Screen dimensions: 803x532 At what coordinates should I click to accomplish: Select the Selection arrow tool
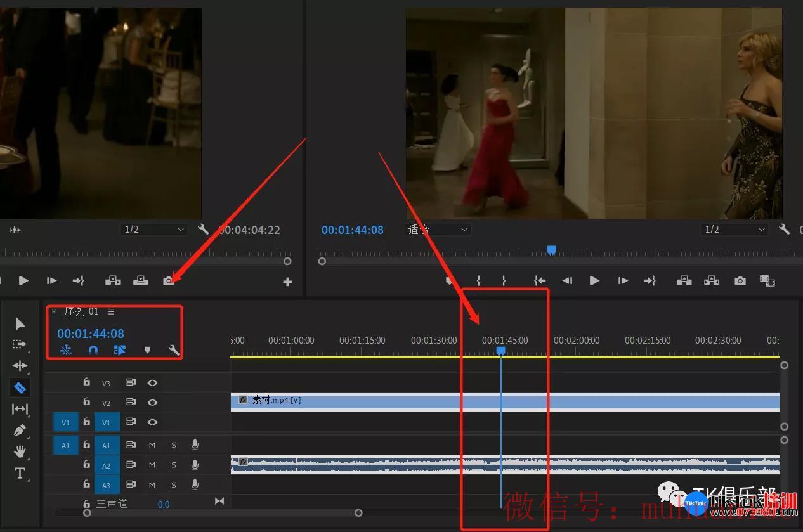click(x=20, y=324)
